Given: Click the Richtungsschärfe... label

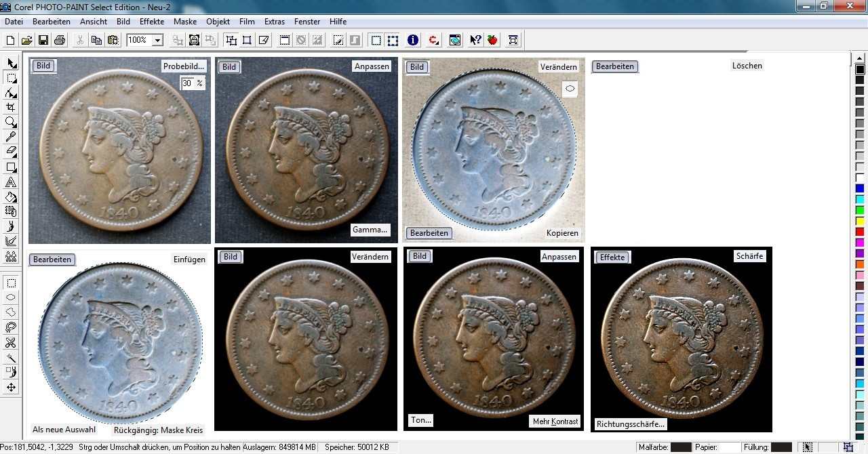Looking at the screenshot, I should [x=631, y=424].
